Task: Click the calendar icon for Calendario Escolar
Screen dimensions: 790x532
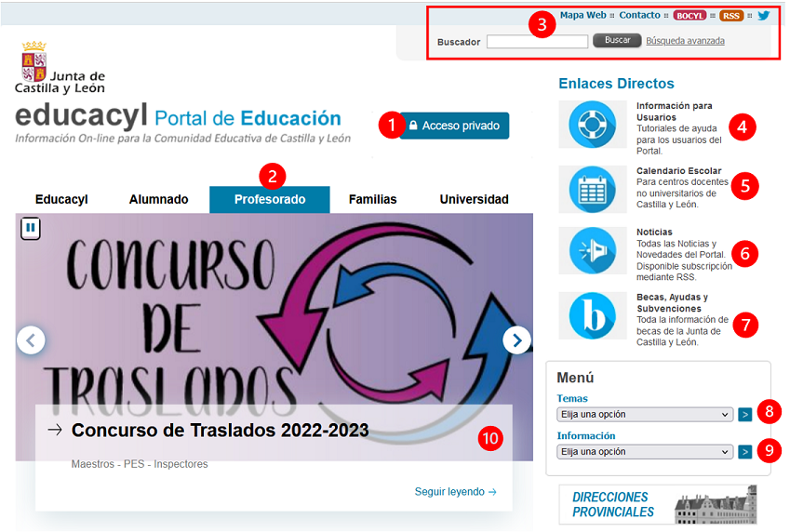Action: [x=592, y=190]
